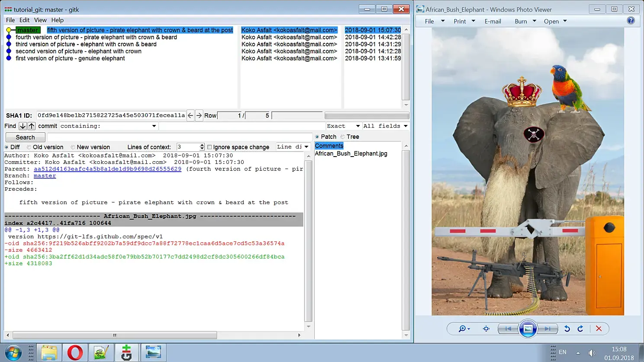Play slideshow in Photo Viewer

pyautogui.click(x=528, y=329)
